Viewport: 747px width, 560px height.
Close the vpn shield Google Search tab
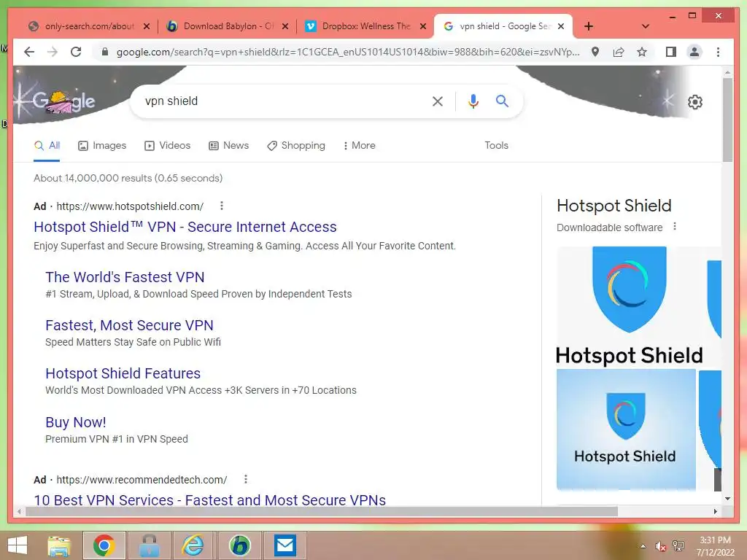pos(561,26)
